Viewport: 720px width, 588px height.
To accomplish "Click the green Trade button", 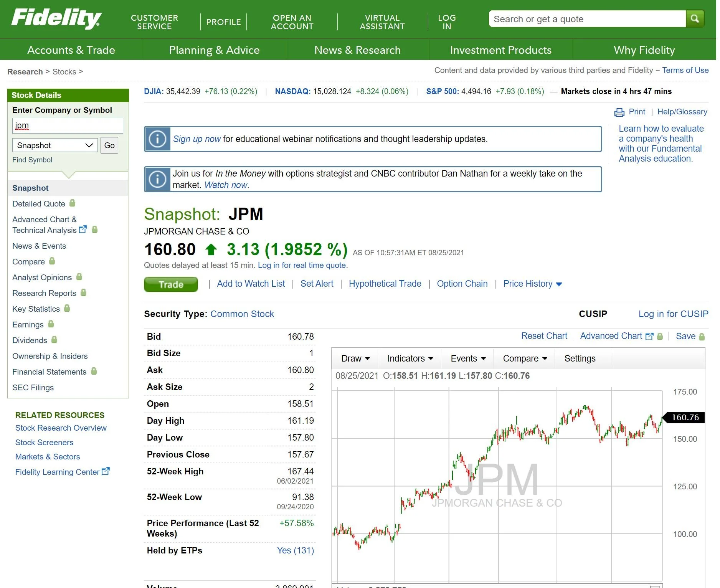I will pos(171,284).
